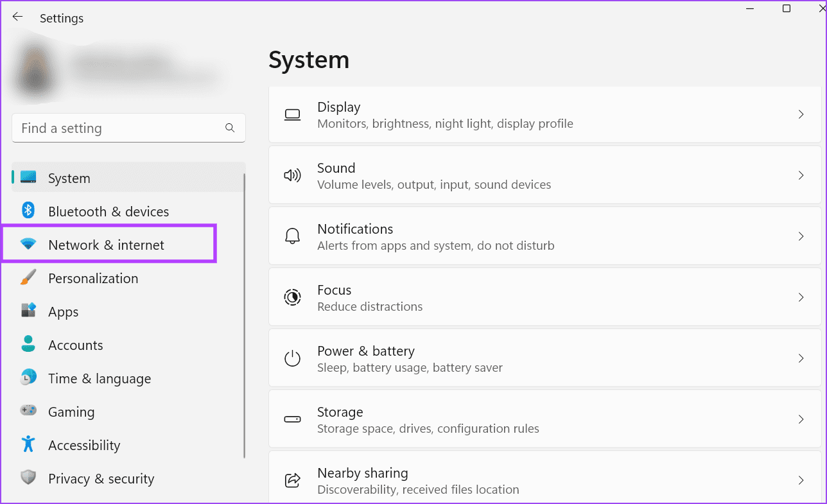Click the Storage drive icon
This screenshot has height=504, width=827.
[292, 419]
